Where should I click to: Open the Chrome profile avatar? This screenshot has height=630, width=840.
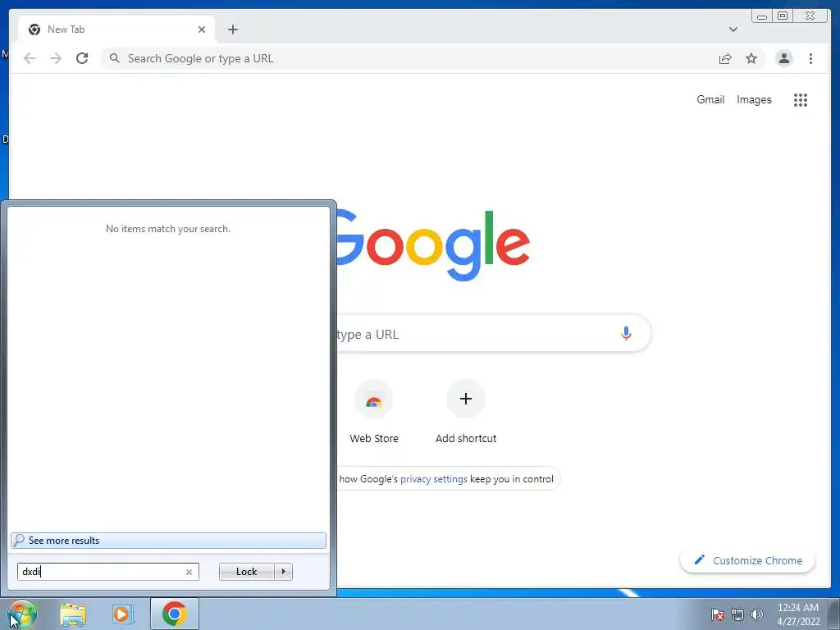783,58
